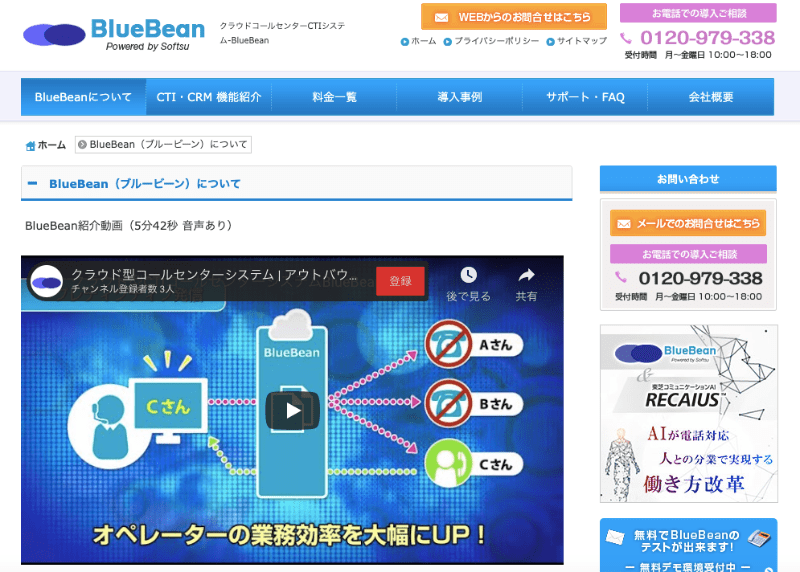Click the envelope icon on the WEB inquiry button
The width and height of the screenshot is (800, 572).
click(441, 18)
